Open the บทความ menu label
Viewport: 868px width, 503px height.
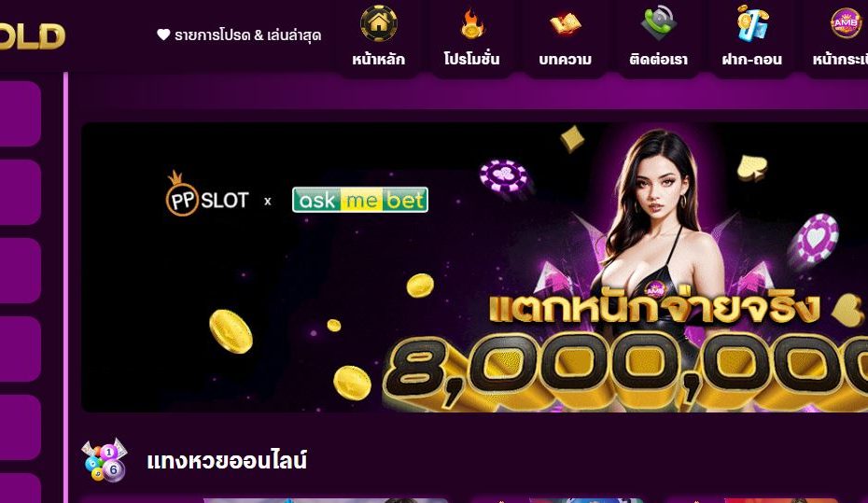click(x=566, y=59)
